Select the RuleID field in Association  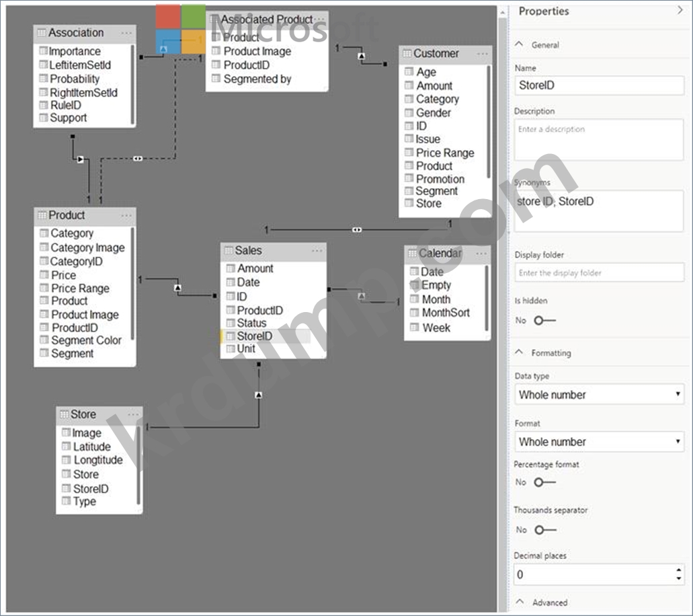pos(65,106)
